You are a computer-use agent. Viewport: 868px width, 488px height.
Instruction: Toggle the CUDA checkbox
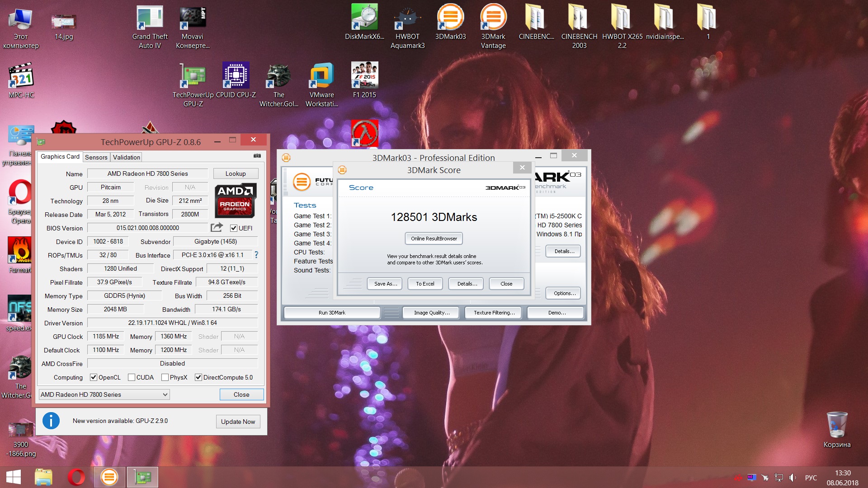[132, 377]
